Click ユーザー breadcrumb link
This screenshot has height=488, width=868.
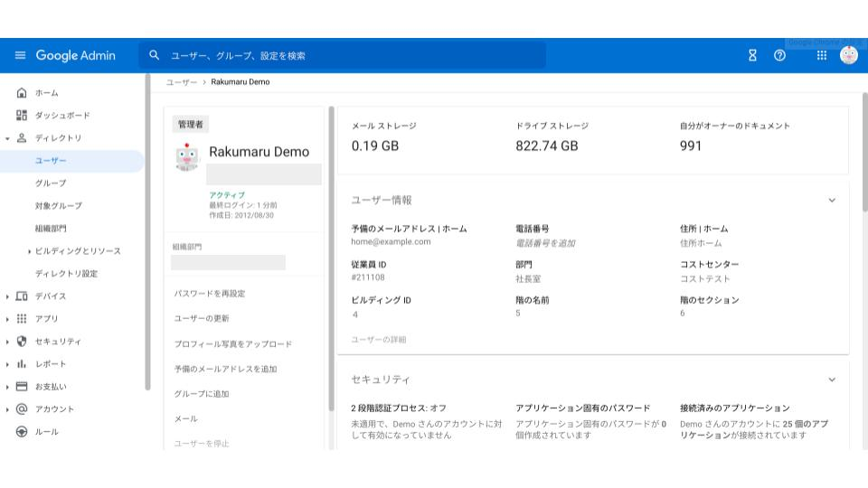coord(182,82)
